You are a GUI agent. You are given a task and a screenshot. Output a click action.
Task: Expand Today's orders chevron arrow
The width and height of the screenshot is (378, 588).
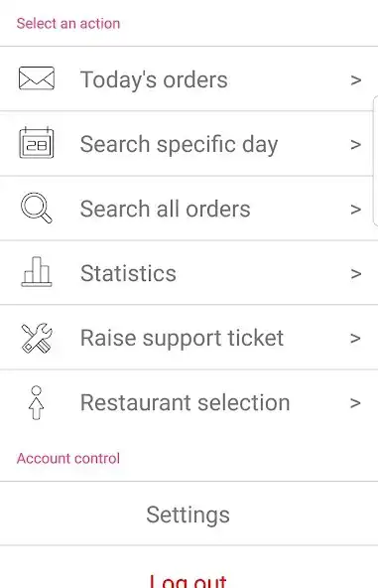pyautogui.click(x=355, y=79)
